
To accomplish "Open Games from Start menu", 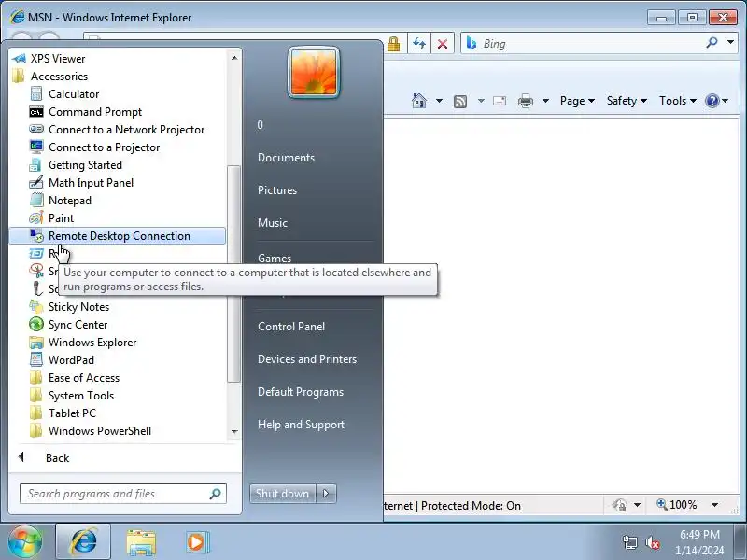I will [x=275, y=258].
